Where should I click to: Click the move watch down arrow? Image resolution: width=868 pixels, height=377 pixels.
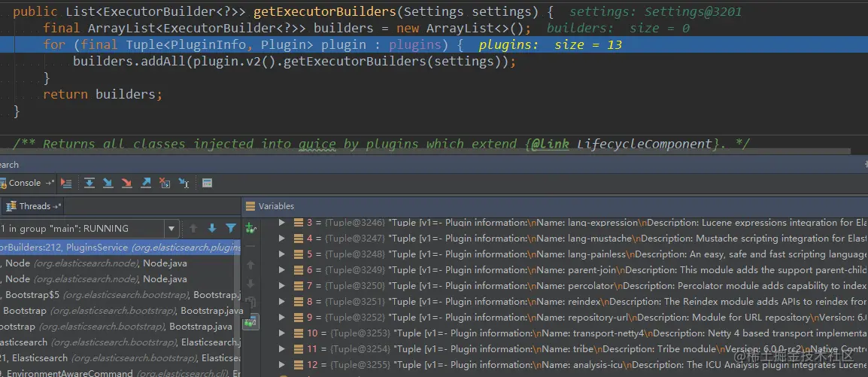[250, 284]
